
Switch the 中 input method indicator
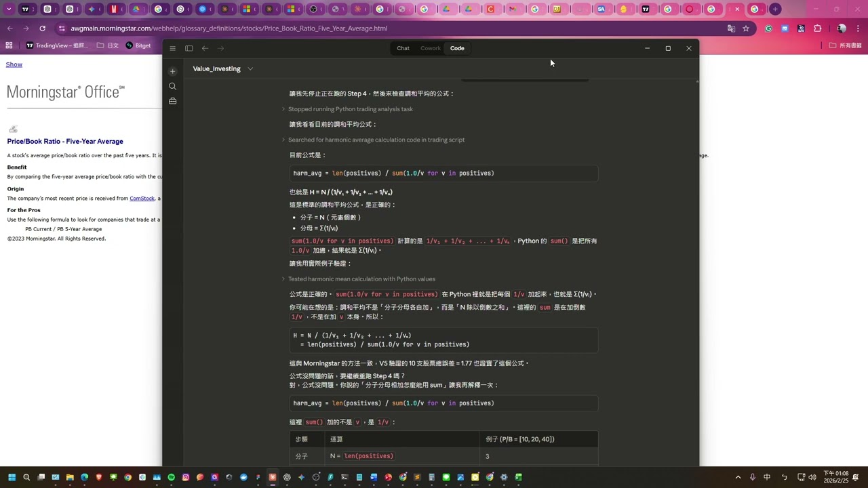click(x=767, y=477)
